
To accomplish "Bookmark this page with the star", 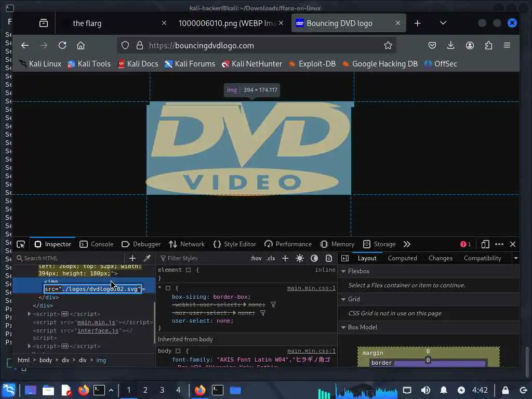I will (x=388, y=46).
